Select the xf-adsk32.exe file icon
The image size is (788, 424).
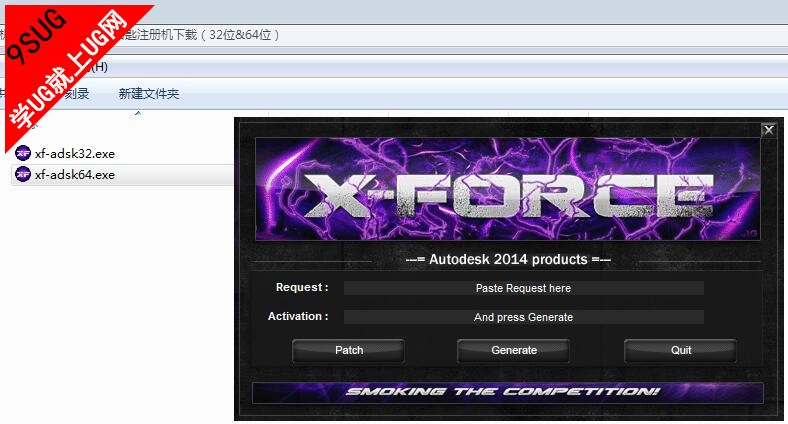click(x=23, y=153)
